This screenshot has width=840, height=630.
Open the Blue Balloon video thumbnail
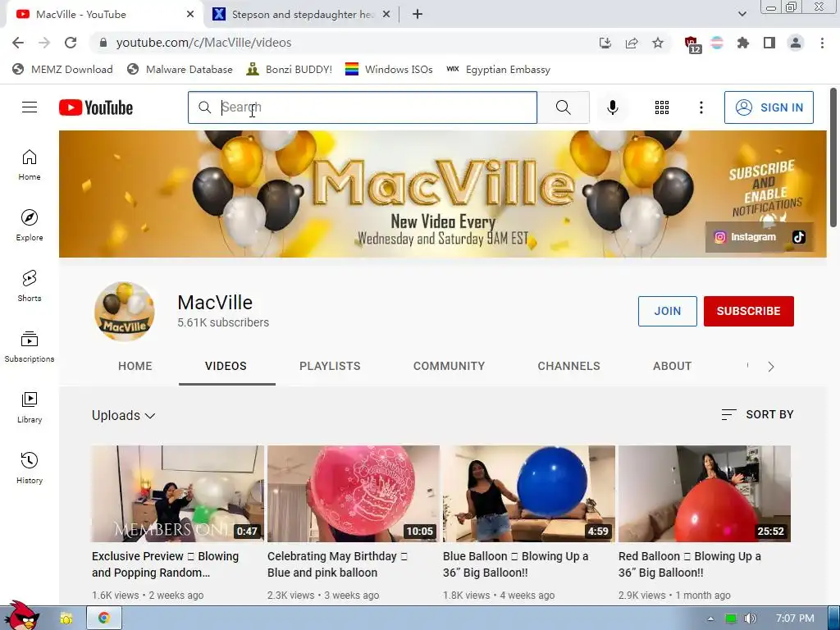coord(529,493)
